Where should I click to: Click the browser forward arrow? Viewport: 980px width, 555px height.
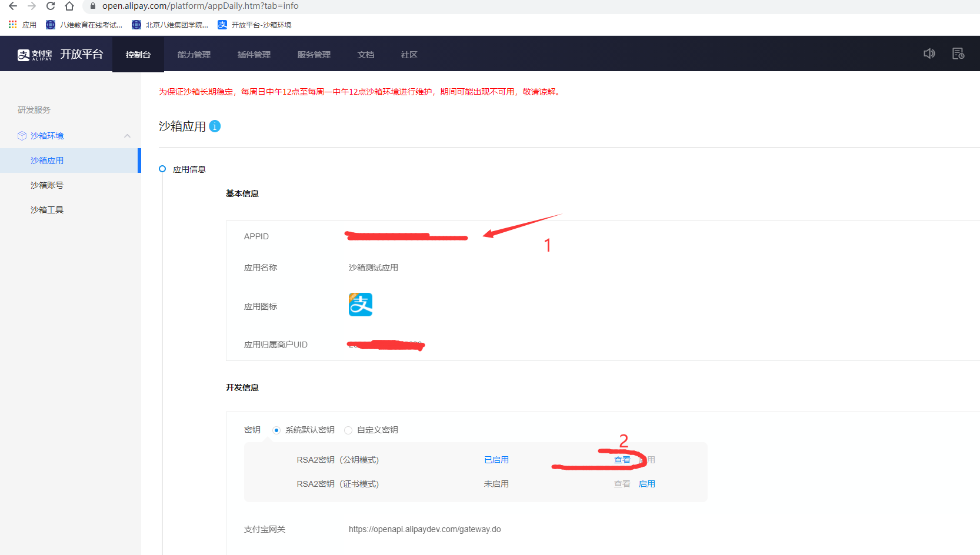pyautogui.click(x=32, y=6)
